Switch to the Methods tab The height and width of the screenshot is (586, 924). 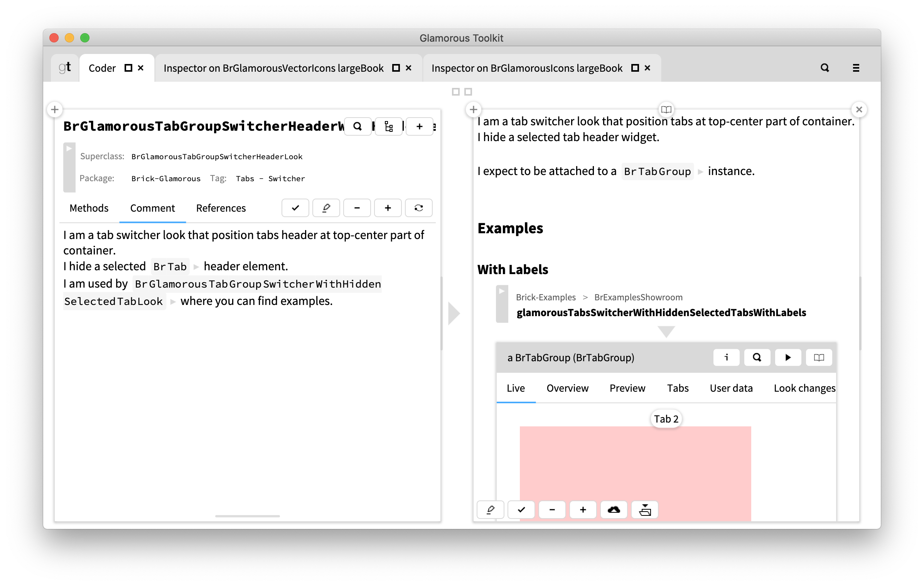[x=89, y=208]
